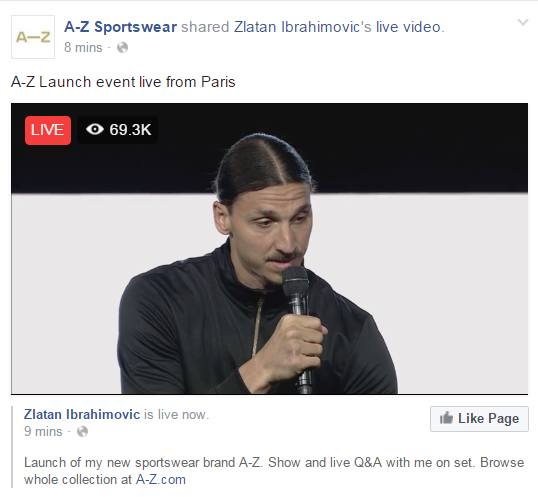
Task: Play the live video of the launch event
Action: tap(269, 249)
